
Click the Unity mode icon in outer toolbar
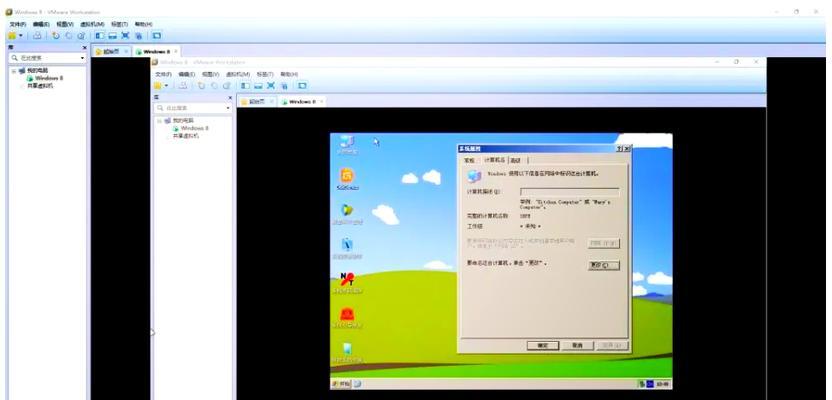138,36
